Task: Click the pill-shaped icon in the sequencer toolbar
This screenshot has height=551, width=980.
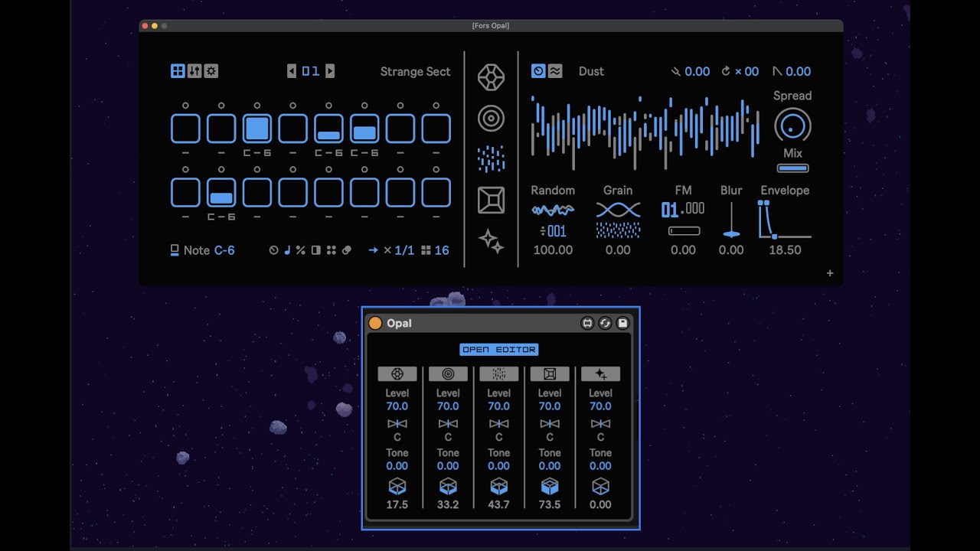Action: coord(347,250)
